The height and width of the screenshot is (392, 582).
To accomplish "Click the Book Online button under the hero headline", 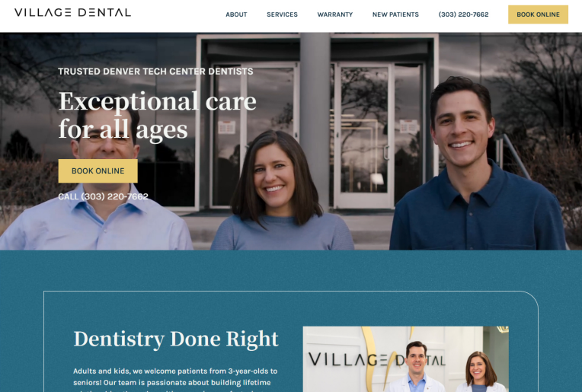I will click(x=98, y=171).
